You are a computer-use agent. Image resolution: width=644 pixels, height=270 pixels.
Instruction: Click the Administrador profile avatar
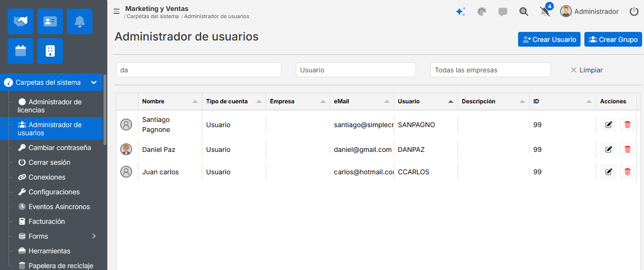click(x=566, y=11)
